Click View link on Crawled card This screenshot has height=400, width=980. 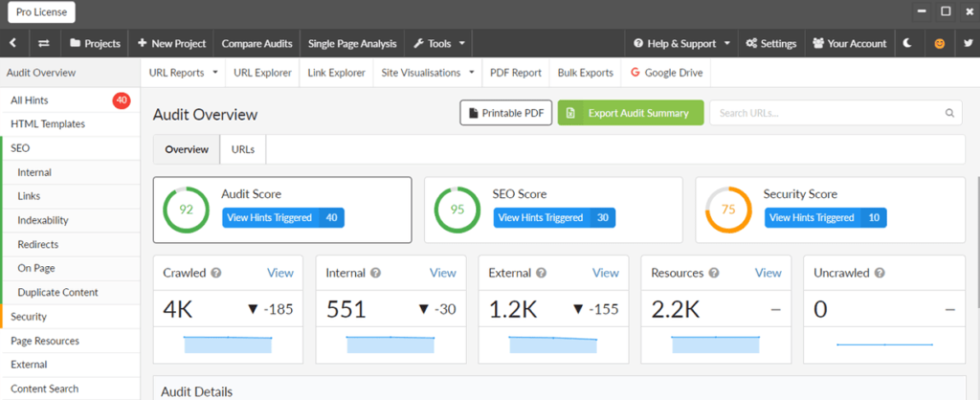pos(280,273)
